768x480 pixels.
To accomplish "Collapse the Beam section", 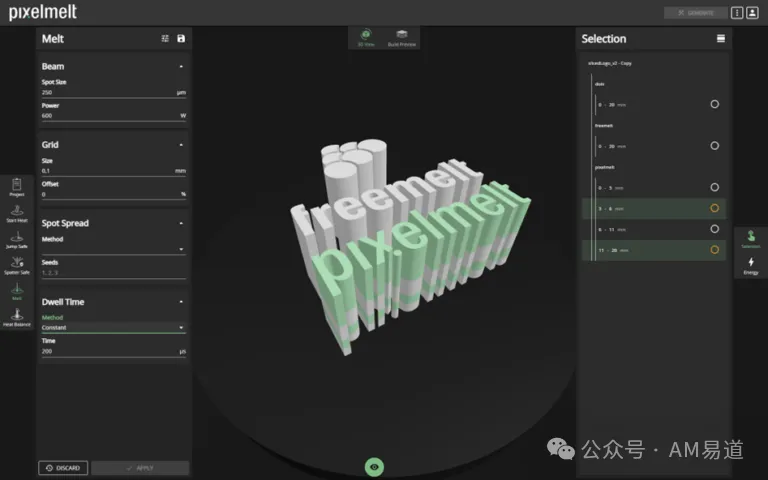I will coord(181,67).
